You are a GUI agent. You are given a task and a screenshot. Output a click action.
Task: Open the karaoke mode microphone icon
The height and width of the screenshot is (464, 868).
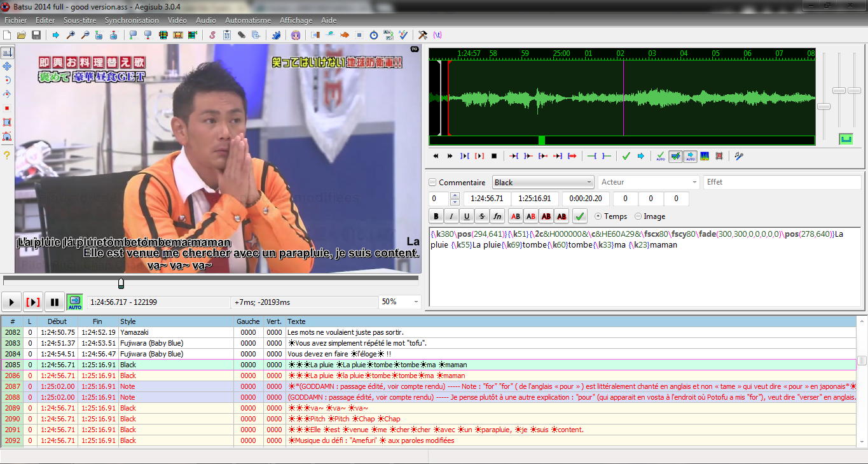tap(739, 156)
